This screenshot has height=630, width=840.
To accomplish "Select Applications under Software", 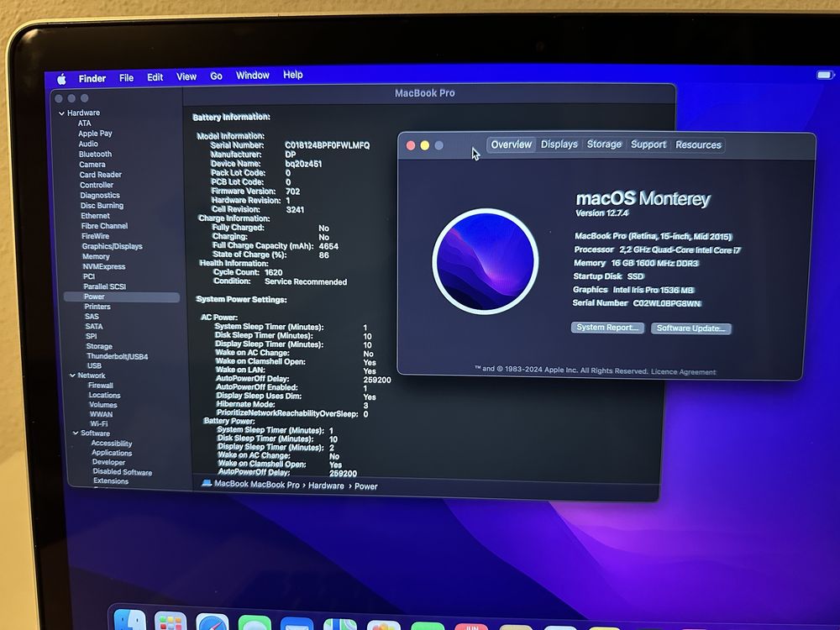I will click(112, 453).
